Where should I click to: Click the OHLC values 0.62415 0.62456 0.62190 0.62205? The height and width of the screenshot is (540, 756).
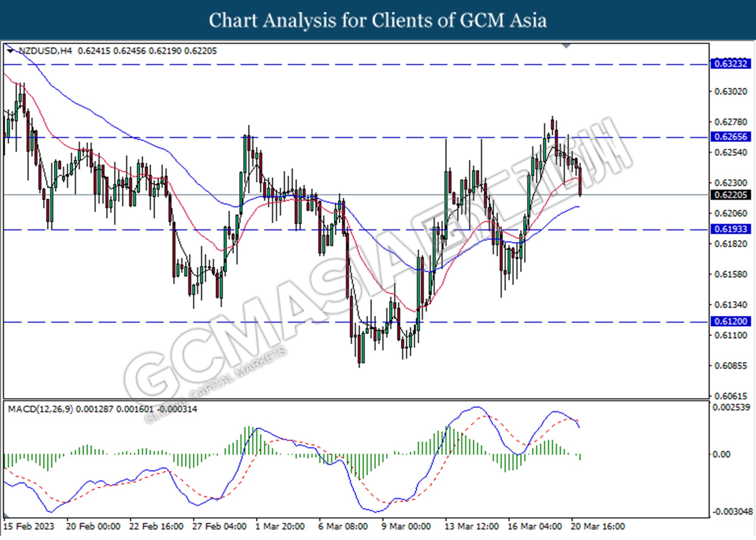pyautogui.click(x=147, y=51)
